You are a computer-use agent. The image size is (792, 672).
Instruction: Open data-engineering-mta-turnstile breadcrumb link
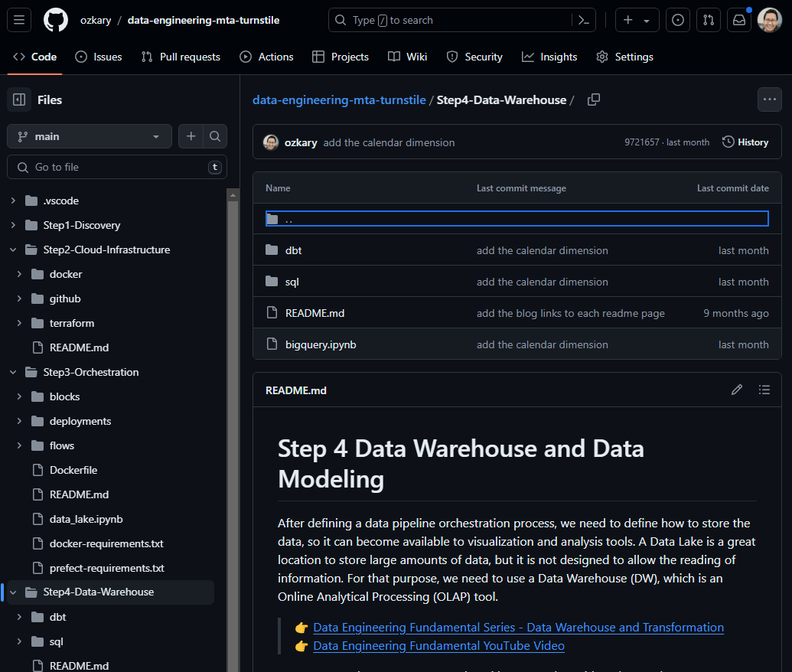(x=339, y=99)
